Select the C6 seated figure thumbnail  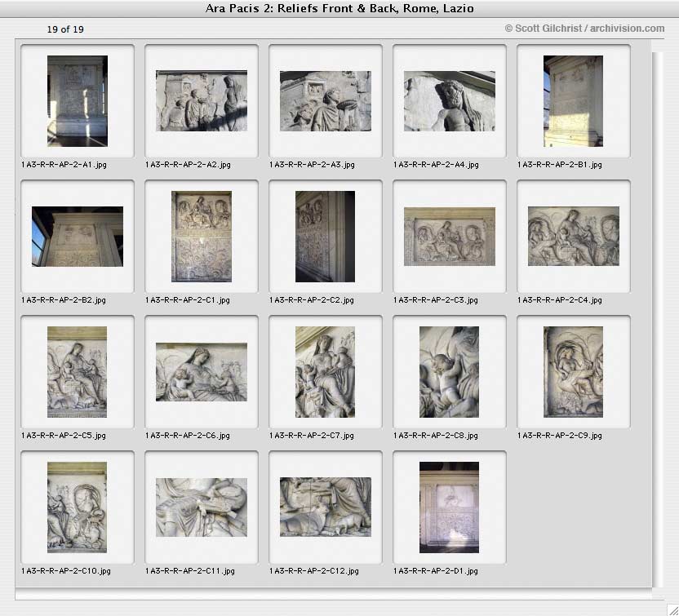tap(202, 372)
